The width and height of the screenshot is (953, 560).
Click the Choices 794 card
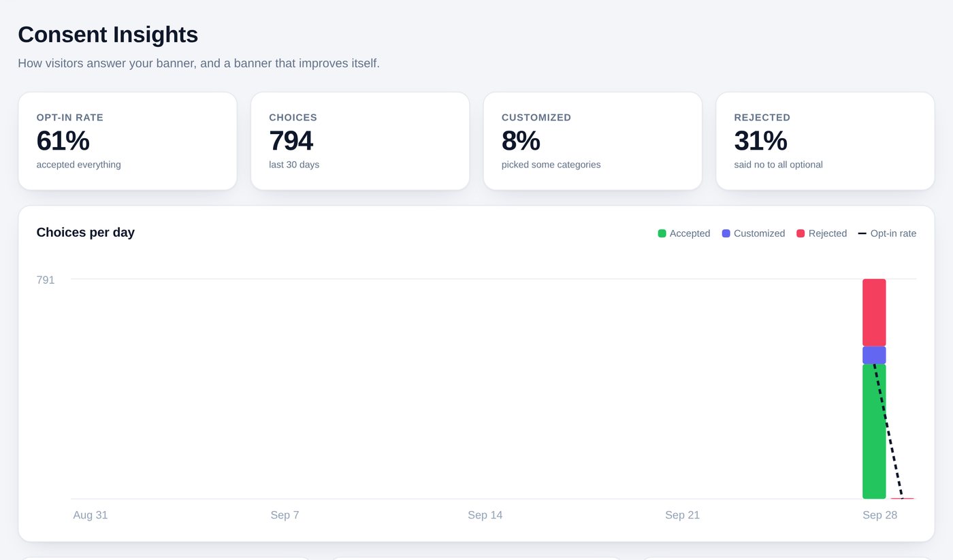[x=360, y=141]
